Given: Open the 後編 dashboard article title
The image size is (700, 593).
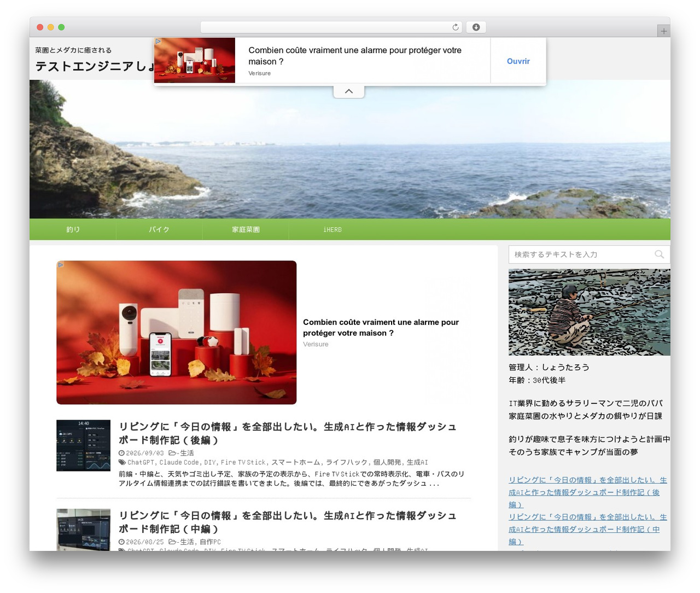Looking at the screenshot, I should [x=288, y=433].
